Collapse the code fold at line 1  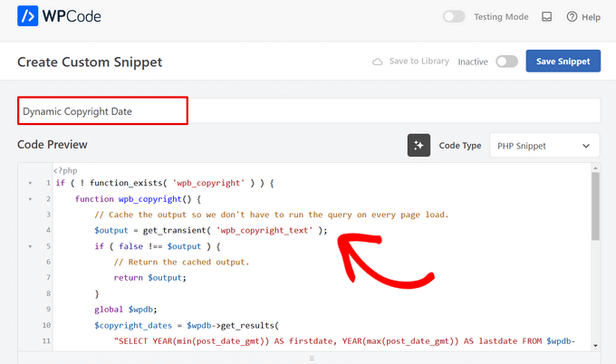[x=30, y=184]
